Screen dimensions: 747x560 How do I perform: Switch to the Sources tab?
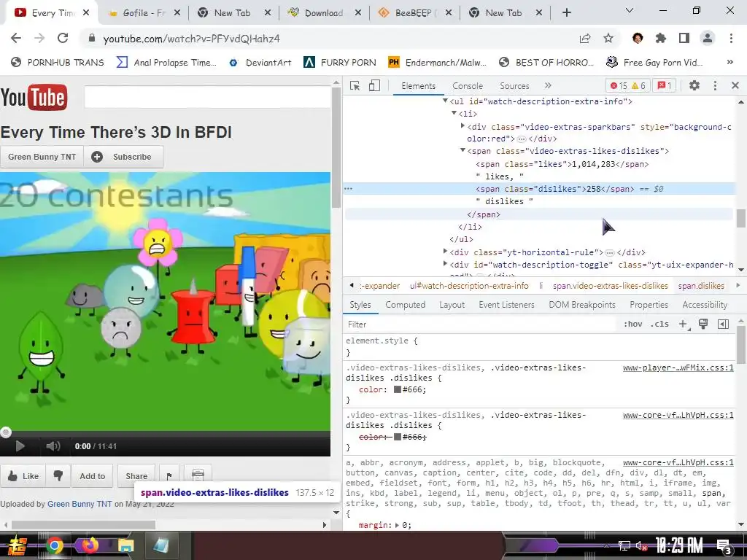point(514,86)
